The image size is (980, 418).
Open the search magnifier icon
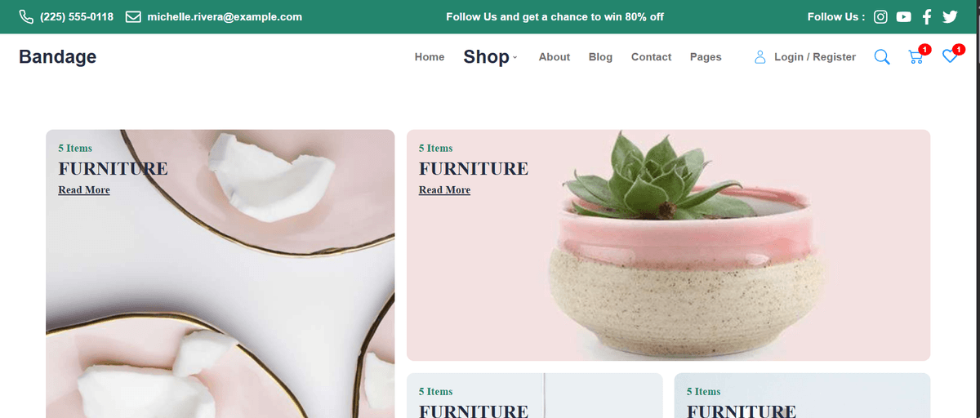882,57
